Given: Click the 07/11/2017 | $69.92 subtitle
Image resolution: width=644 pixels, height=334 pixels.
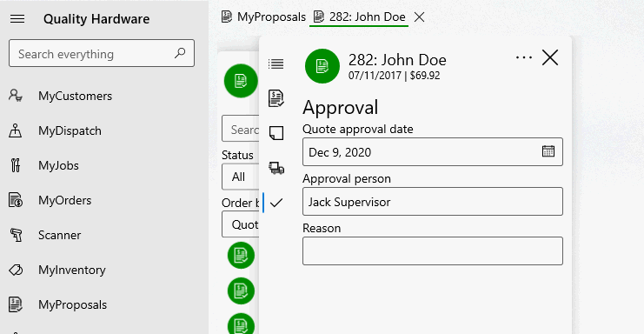Looking at the screenshot, I should pyautogui.click(x=395, y=76).
